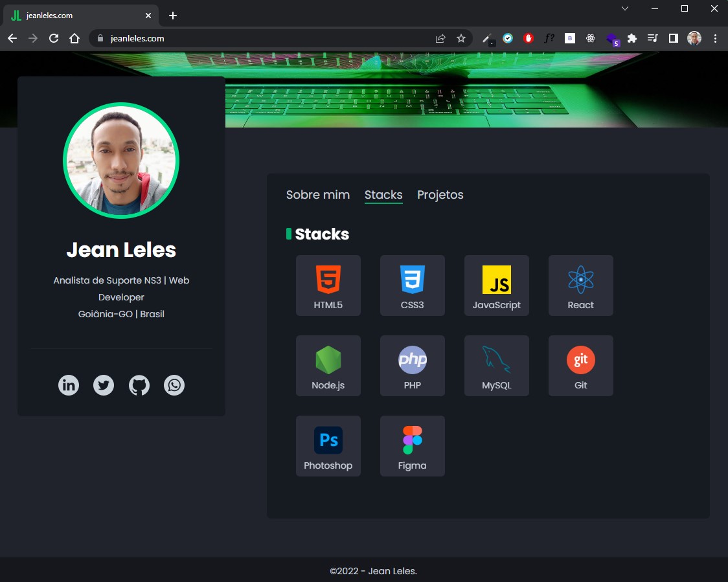The width and height of the screenshot is (728, 582).
Task: Select the CSS3 stack card
Action: [x=413, y=285]
